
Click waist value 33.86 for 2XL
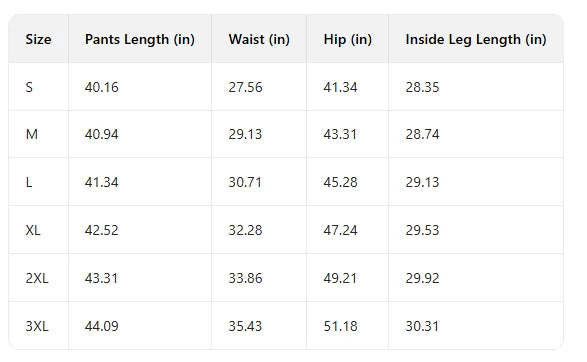246,278
